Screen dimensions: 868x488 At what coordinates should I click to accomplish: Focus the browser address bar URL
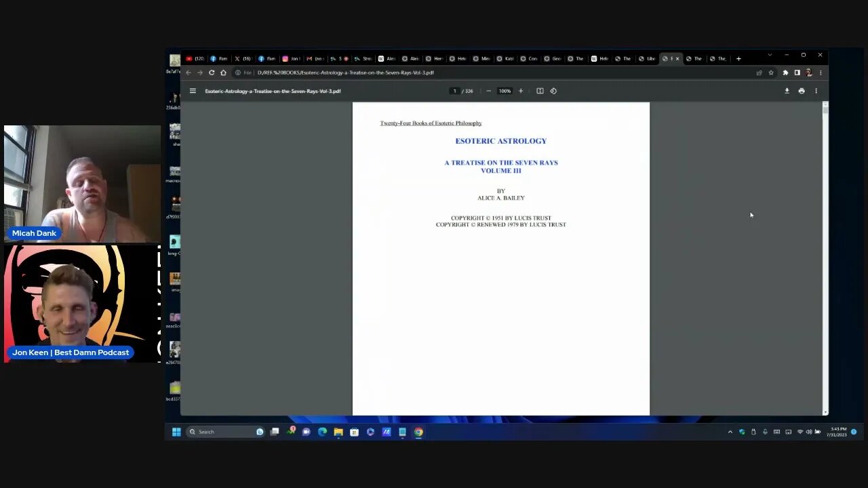346,73
